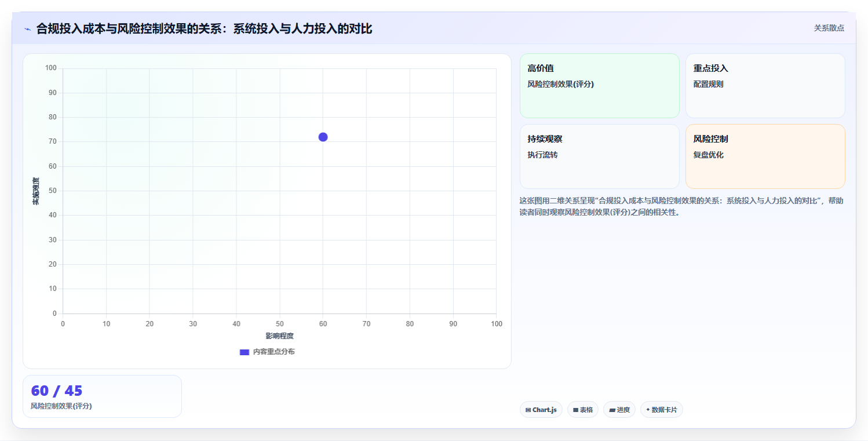868x441 pixels.
Task: Click the 合规投入成本 page title text
Action: coord(204,28)
